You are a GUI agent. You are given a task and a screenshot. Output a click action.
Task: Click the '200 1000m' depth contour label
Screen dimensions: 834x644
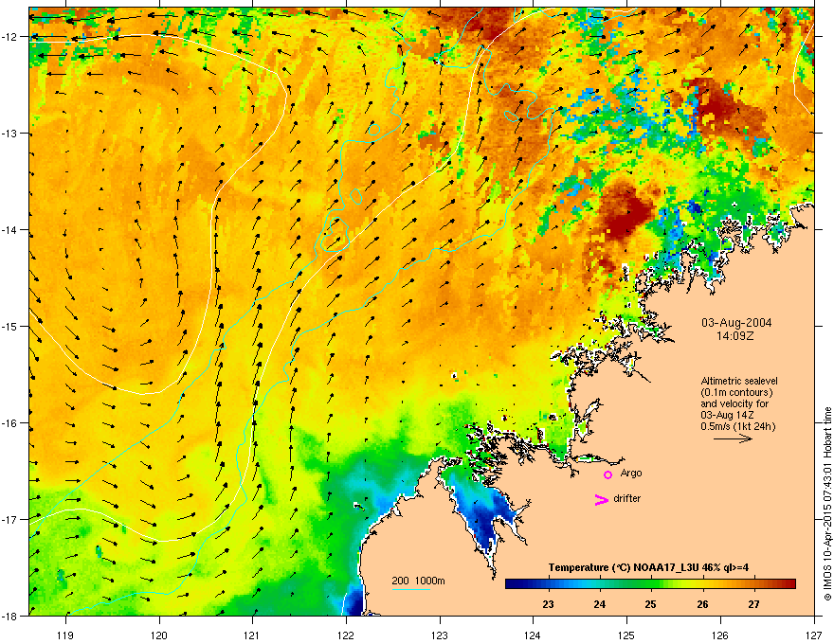(418, 581)
